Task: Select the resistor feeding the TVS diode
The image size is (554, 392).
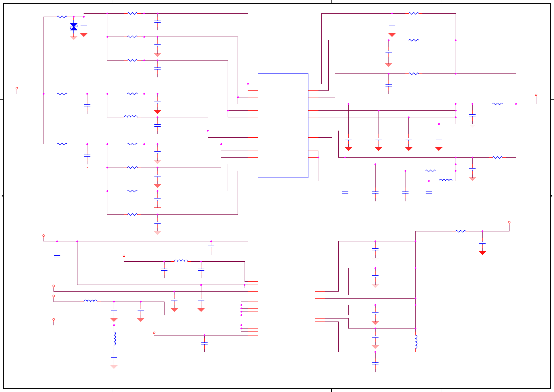Action: [62, 17]
